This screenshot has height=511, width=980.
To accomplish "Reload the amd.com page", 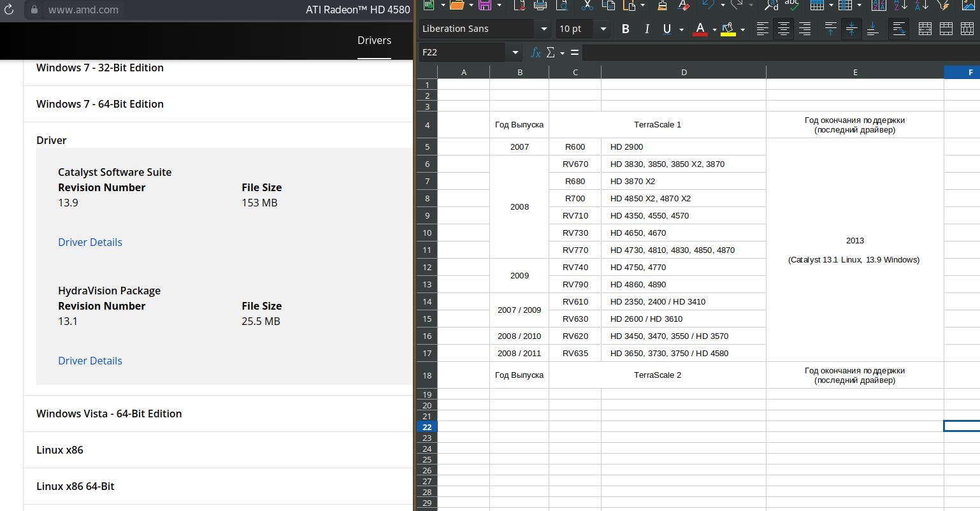I will click(9, 10).
